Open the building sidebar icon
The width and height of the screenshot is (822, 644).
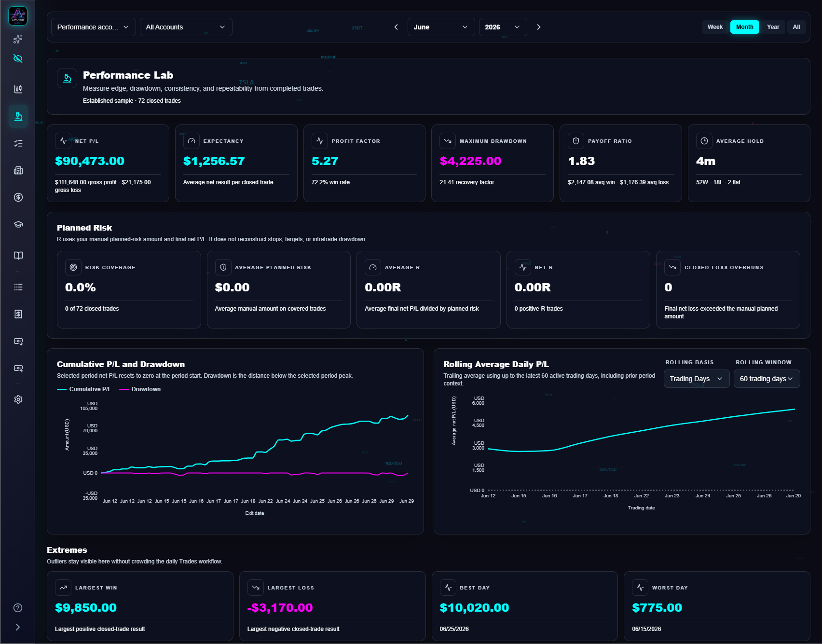coord(18,170)
